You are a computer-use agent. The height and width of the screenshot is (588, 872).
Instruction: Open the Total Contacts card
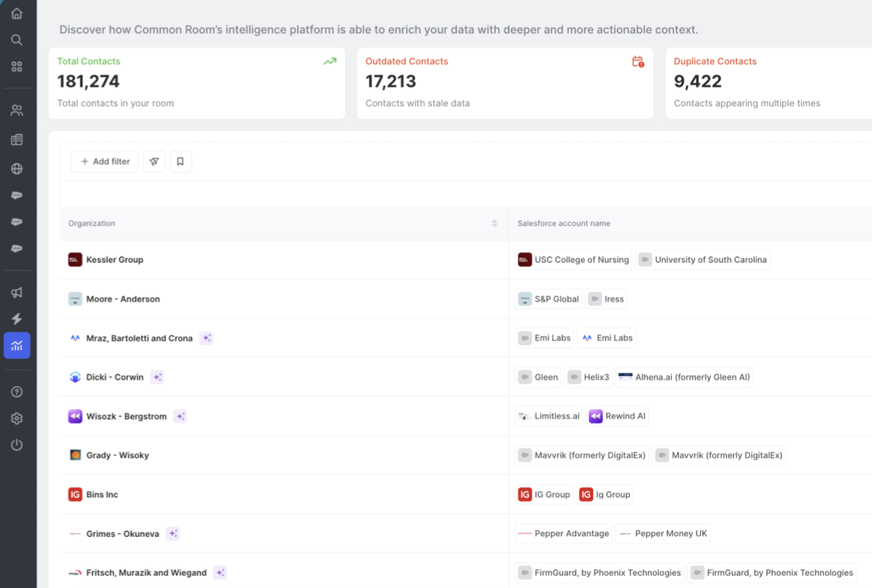[x=196, y=83]
